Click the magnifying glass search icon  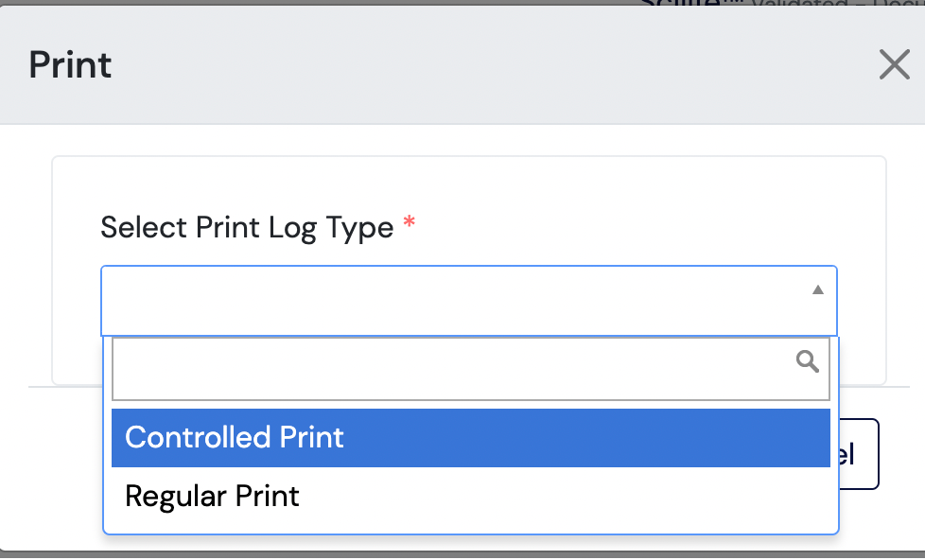click(x=807, y=361)
